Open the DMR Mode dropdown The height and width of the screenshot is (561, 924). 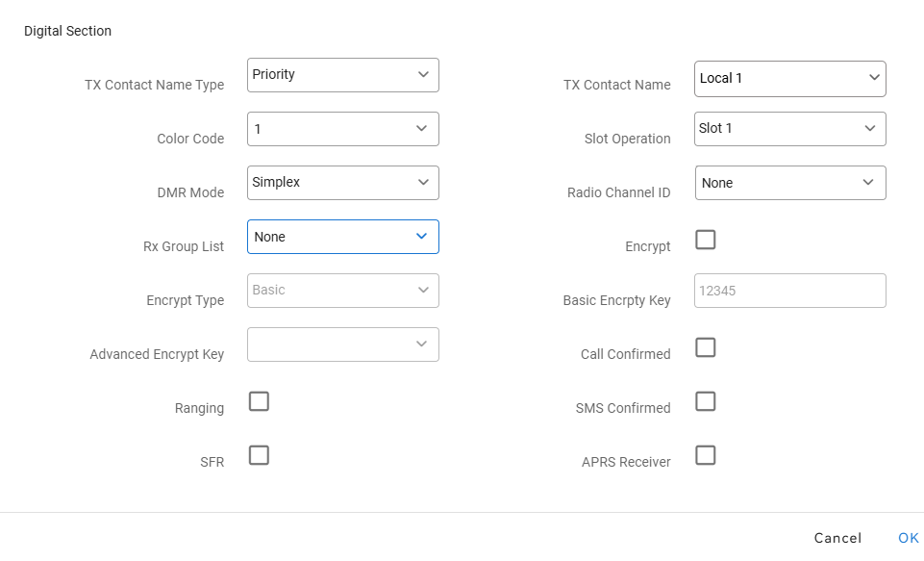(x=342, y=183)
